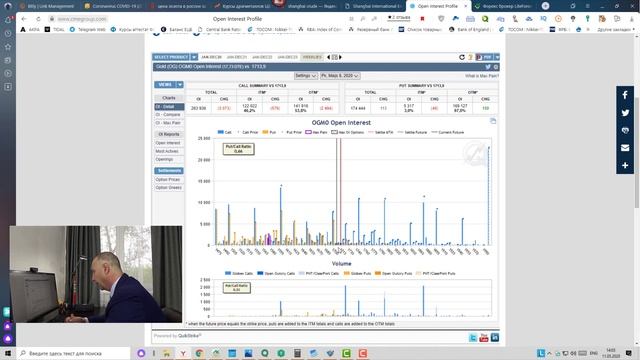Toggle Open Outcry Calls in volume legend
The image size is (640, 360).
pyautogui.click(x=276, y=273)
